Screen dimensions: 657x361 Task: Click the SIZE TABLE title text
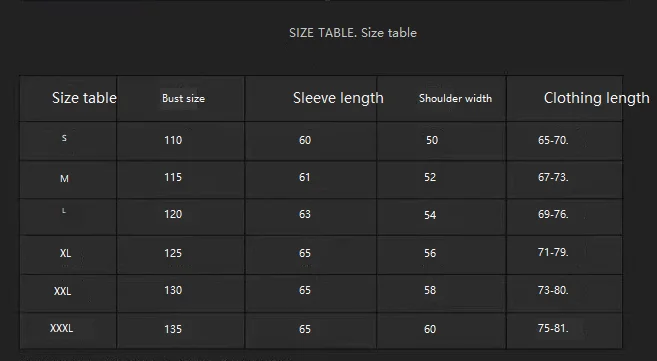pyautogui.click(x=353, y=33)
